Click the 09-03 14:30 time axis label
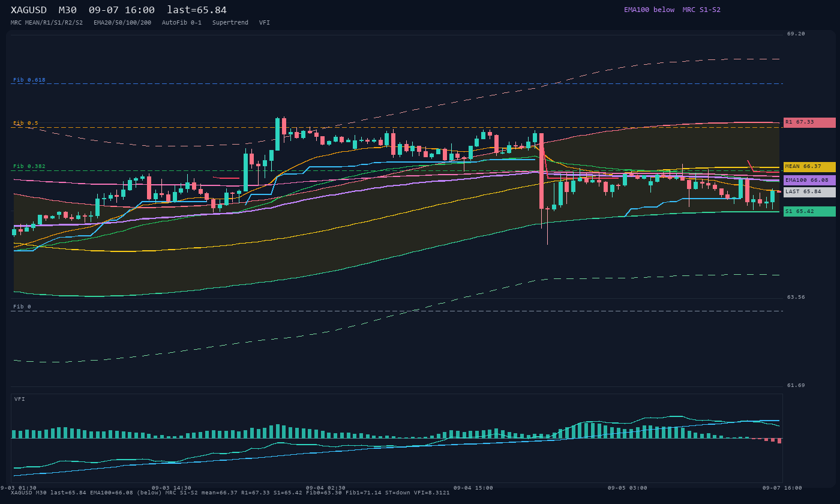 tap(172, 488)
